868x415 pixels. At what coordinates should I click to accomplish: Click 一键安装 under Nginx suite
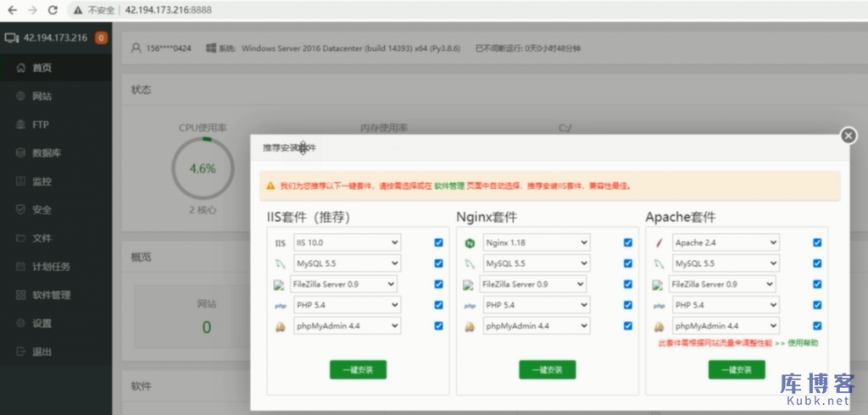tap(548, 369)
